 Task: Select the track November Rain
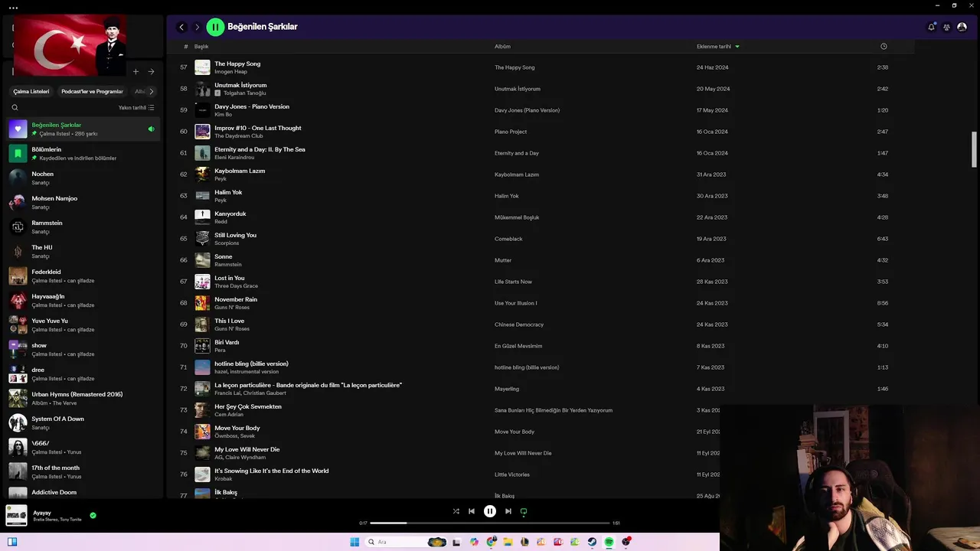pyautogui.click(x=236, y=299)
